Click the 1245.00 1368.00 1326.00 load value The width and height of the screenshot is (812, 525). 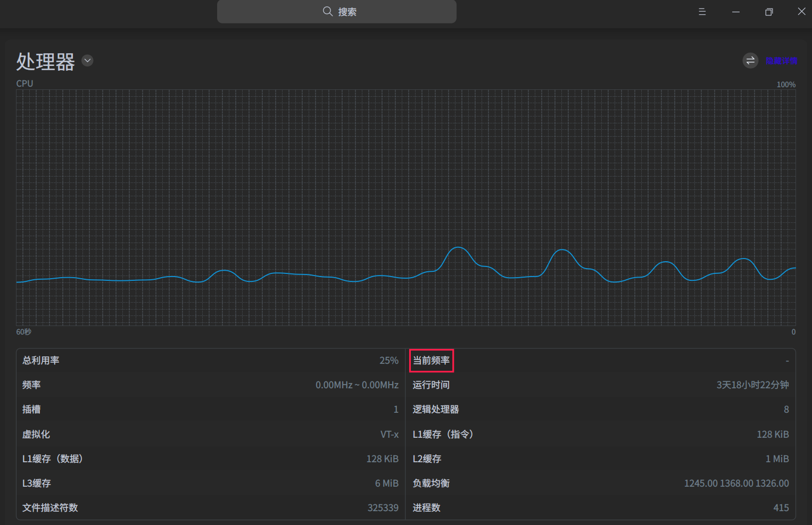(x=736, y=484)
